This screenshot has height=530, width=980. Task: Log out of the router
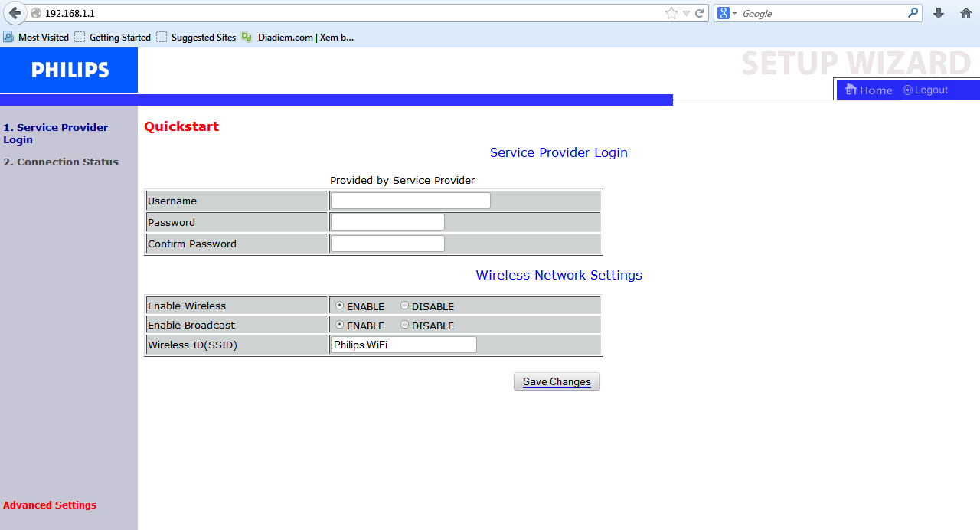point(925,90)
